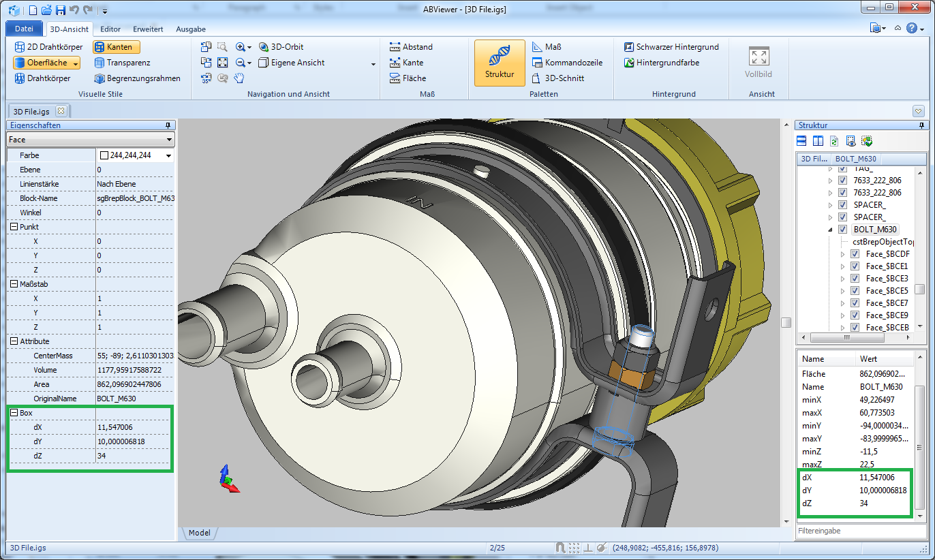935x560 pixels.
Task: Toggle visibility of Face_$BCE3
Action: click(x=855, y=279)
